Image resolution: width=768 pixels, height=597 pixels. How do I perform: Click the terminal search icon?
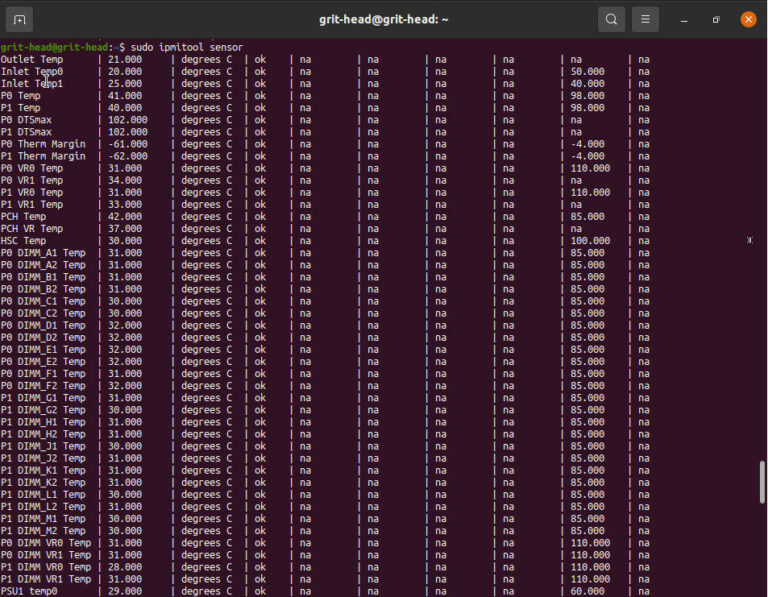pos(611,19)
